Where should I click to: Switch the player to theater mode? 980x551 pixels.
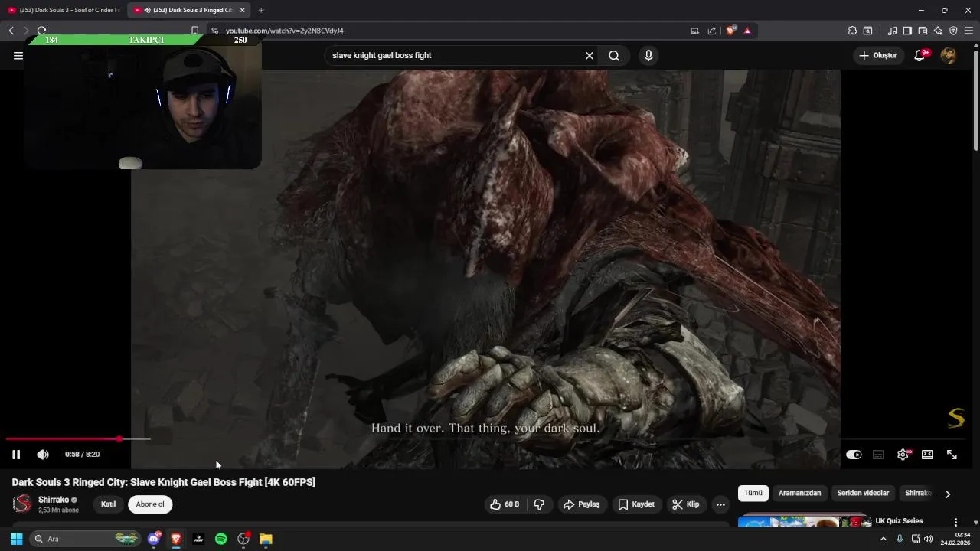point(927,455)
